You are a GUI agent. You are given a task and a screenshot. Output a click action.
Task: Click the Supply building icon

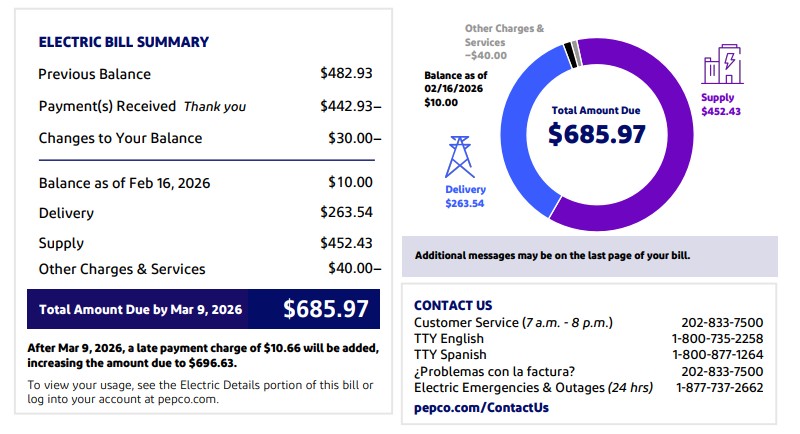click(x=721, y=68)
